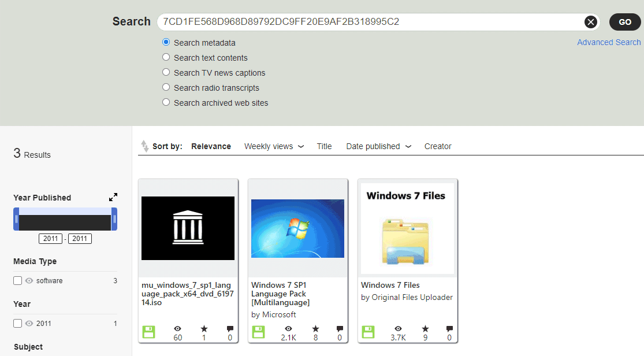
Task: Click the Windows 7 Files title link
Action: pos(390,285)
